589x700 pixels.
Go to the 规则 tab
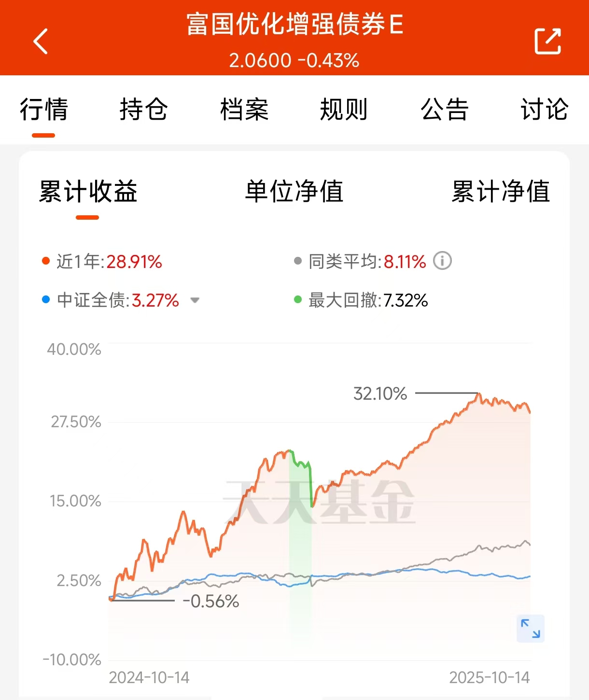coord(344,109)
